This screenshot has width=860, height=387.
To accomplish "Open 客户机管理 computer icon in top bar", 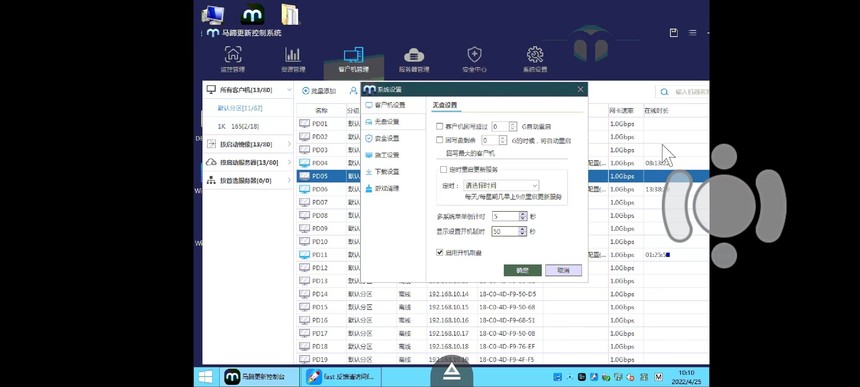I will coord(353,55).
